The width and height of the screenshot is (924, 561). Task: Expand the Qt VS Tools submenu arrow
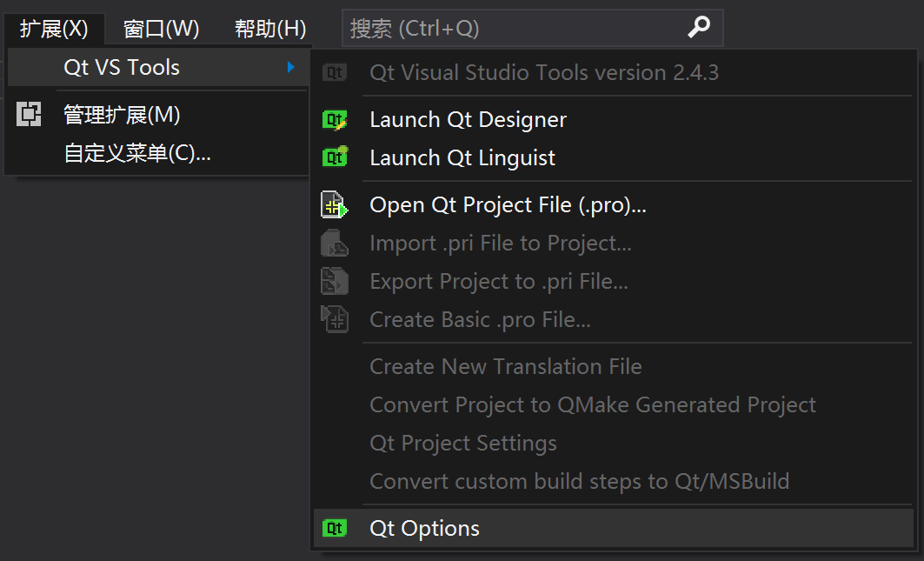291,67
